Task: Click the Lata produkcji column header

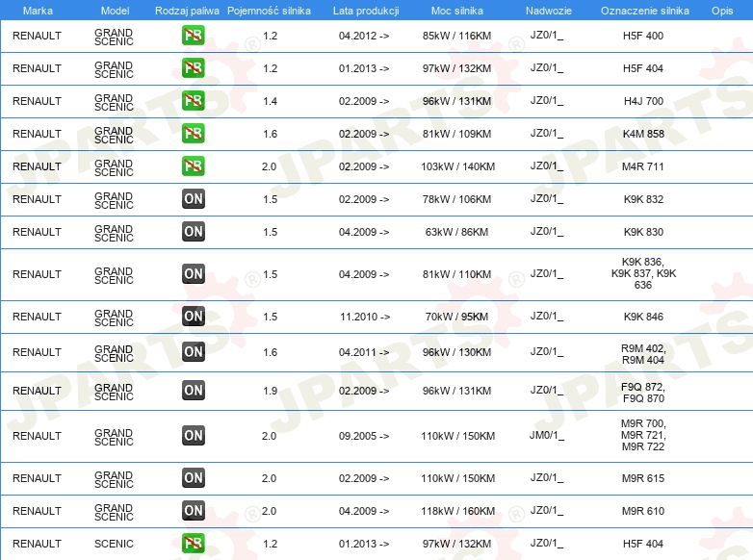Action: [366, 11]
